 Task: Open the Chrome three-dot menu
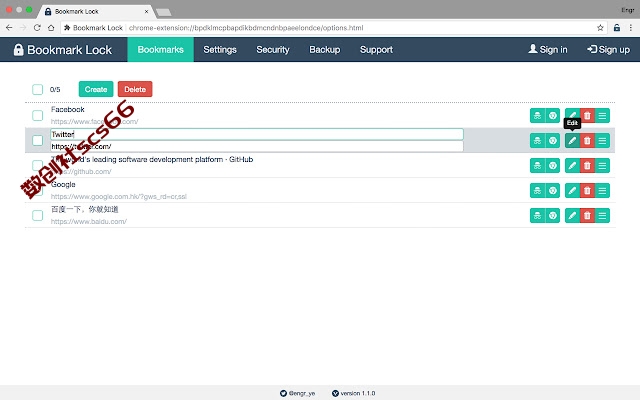pyautogui.click(x=631, y=28)
